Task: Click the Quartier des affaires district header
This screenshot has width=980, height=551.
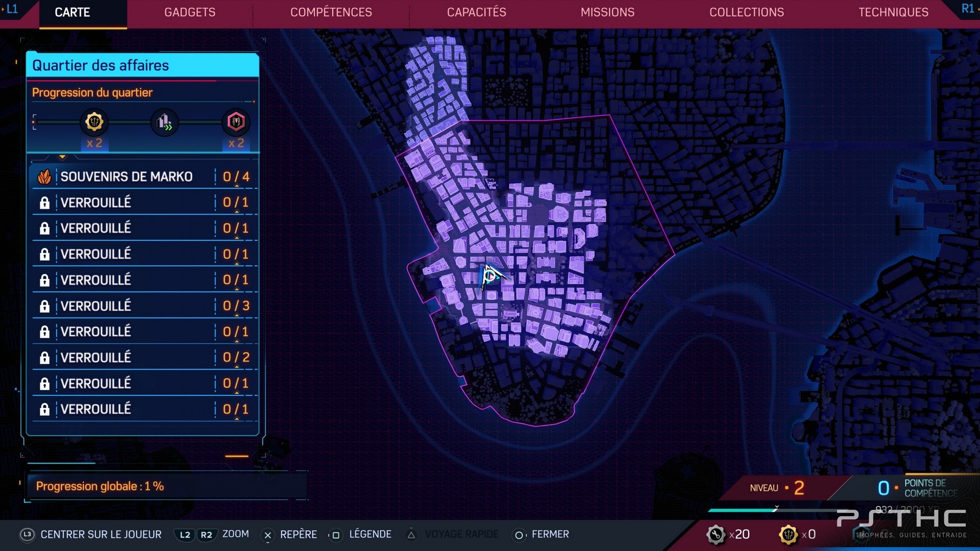Action: tap(142, 65)
